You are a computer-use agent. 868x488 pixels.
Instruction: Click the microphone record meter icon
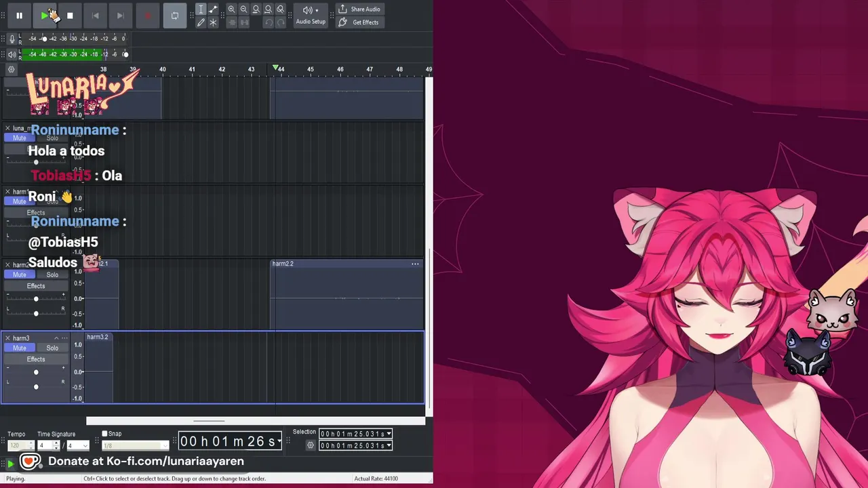pyautogui.click(x=12, y=39)
